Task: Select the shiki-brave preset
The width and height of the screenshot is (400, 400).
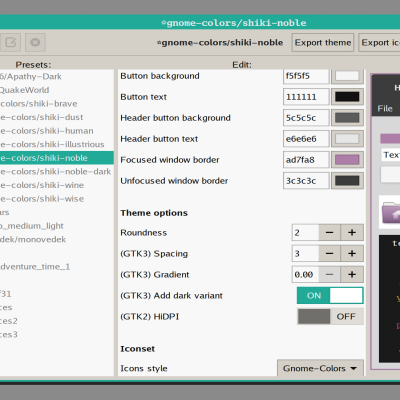Action: [57, 104]
